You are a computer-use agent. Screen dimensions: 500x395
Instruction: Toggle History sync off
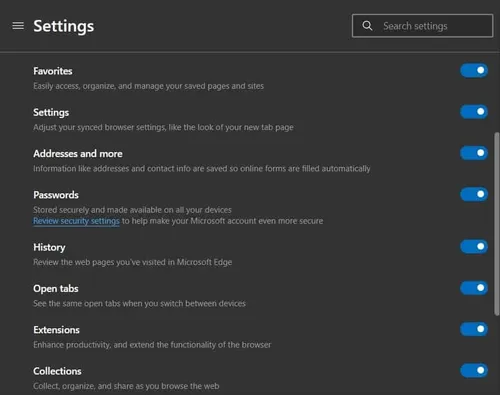tap(474, 247)
